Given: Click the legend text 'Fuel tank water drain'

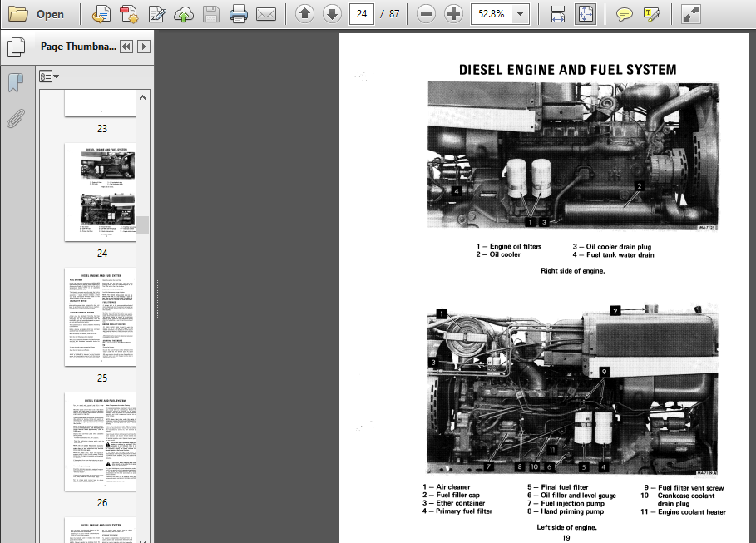Looking at the screenshot, I should pos(620,255).
